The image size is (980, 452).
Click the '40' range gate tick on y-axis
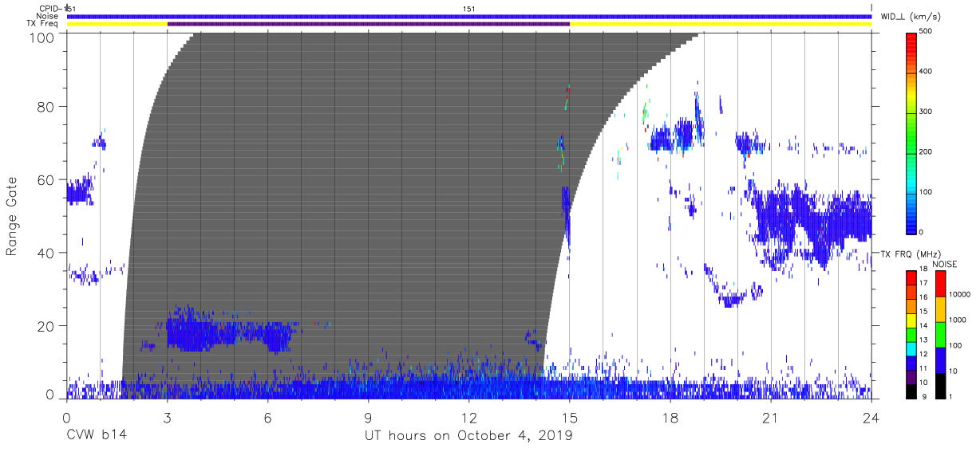45,254
